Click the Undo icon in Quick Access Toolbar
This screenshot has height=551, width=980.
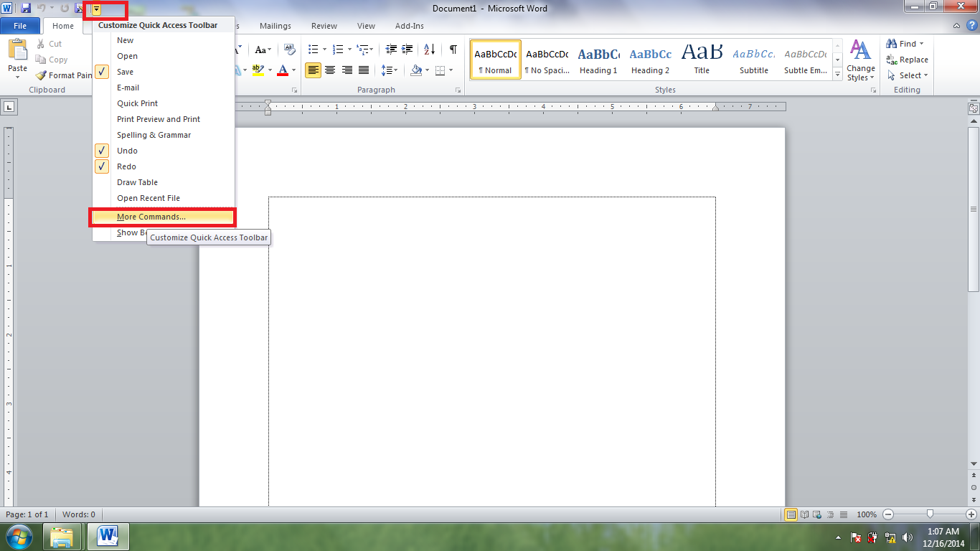tap(42, 8)
